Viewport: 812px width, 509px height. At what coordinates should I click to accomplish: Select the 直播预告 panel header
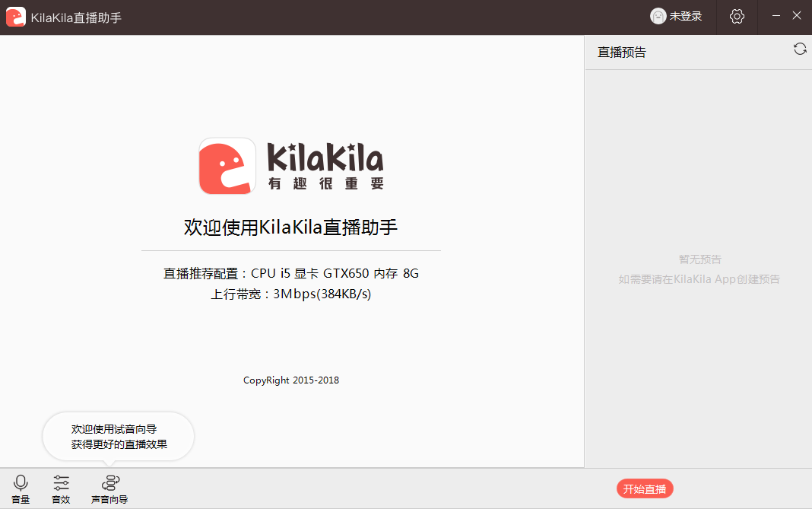click(x=622, y=52)
